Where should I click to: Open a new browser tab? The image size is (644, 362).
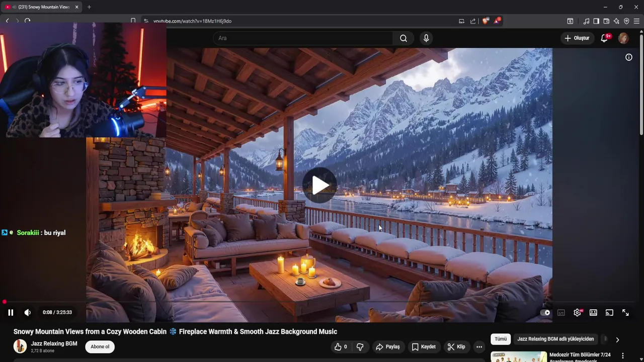pyautogui.click(x=89, y=7)
